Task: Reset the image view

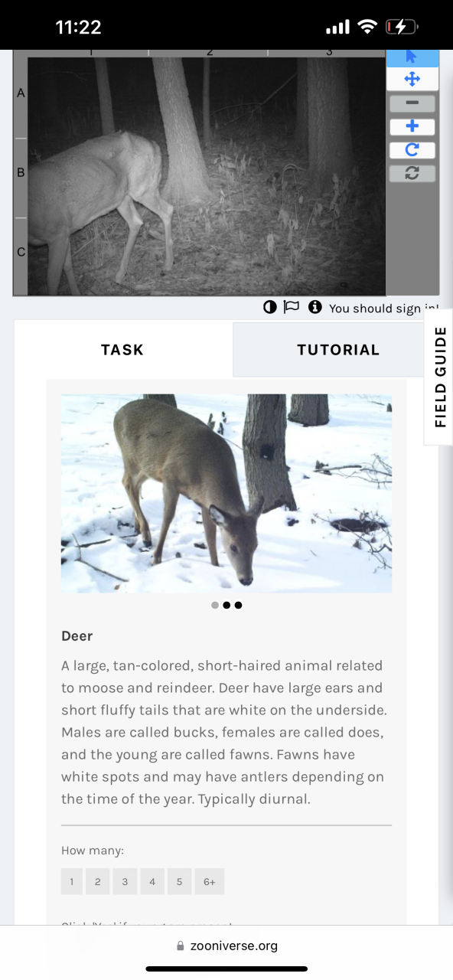Action: (x=412, y=173)
